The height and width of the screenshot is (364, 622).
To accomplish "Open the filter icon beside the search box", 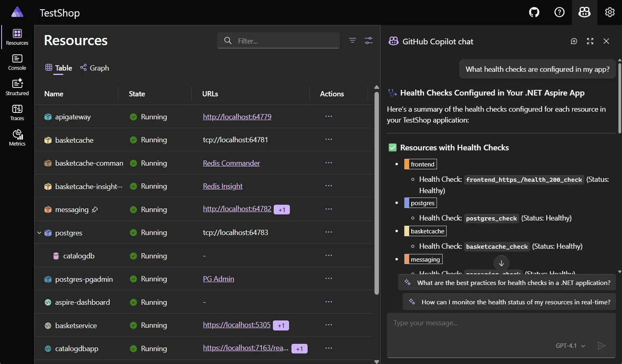I will click(352, 40).
